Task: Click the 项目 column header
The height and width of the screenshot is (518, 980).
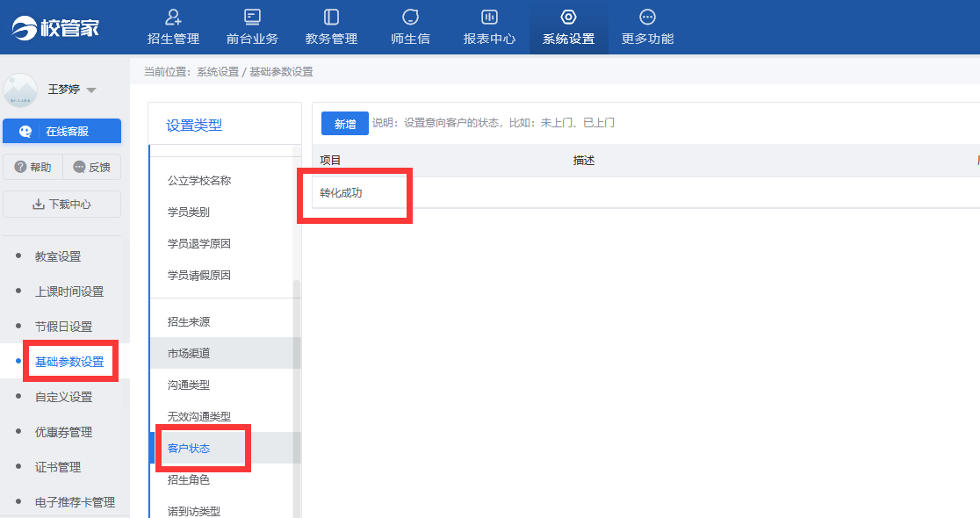Action: pyautogui.click(x=330, y=161)
